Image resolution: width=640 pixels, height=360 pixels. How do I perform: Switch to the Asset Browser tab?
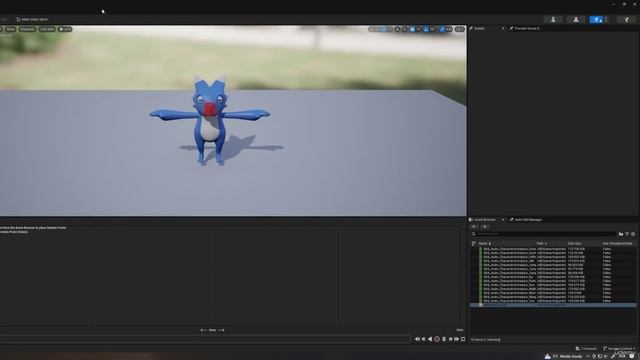484,220
